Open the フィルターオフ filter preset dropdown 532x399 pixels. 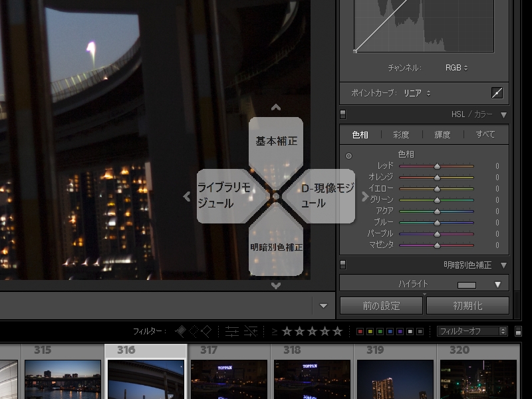point(472,331)
